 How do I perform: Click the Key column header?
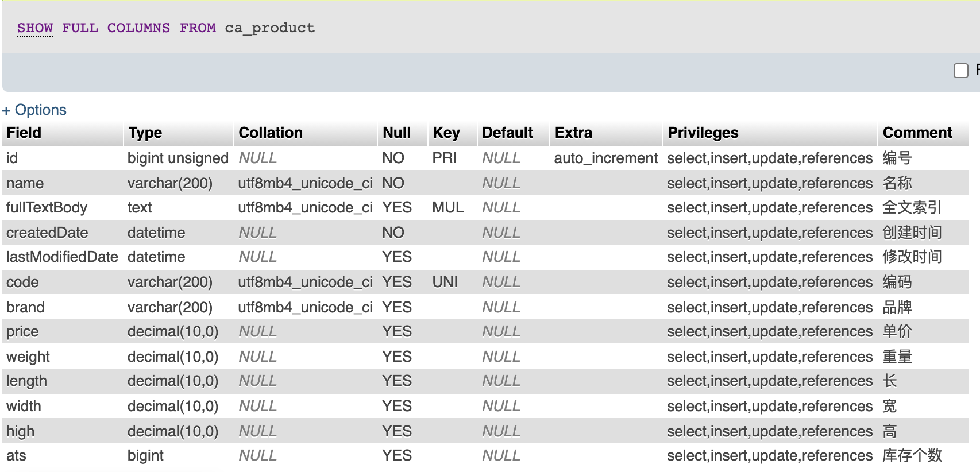(x=446, y=133)
